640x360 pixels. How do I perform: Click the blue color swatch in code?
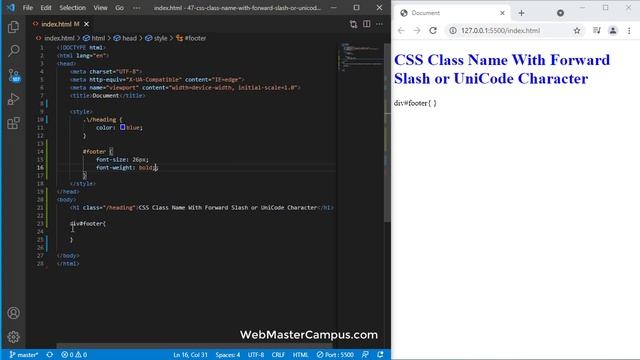tap(122, 127)
